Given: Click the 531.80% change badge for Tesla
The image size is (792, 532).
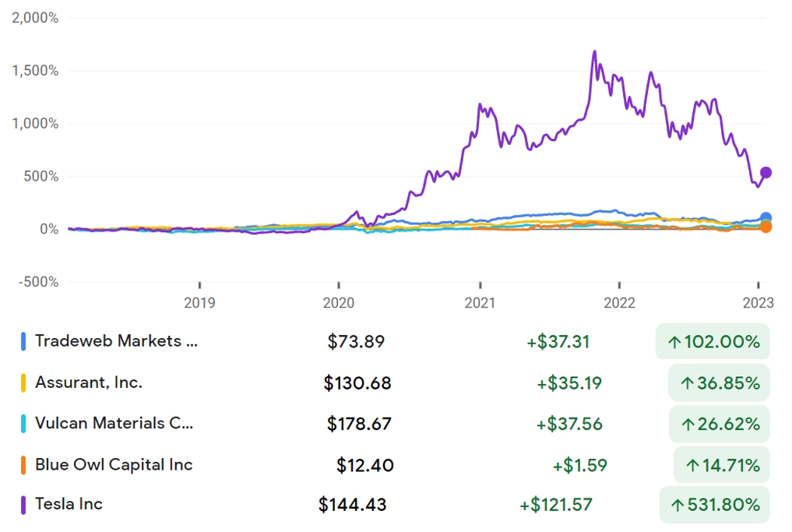Looking at the screenshot, I should click(x=714, y=505).
